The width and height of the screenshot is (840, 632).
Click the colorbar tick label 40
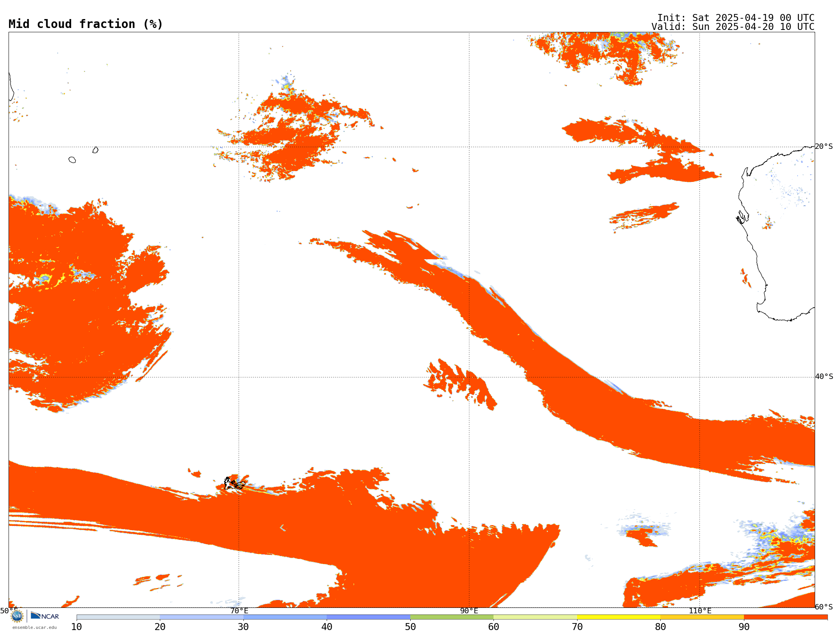pos(327,627)
